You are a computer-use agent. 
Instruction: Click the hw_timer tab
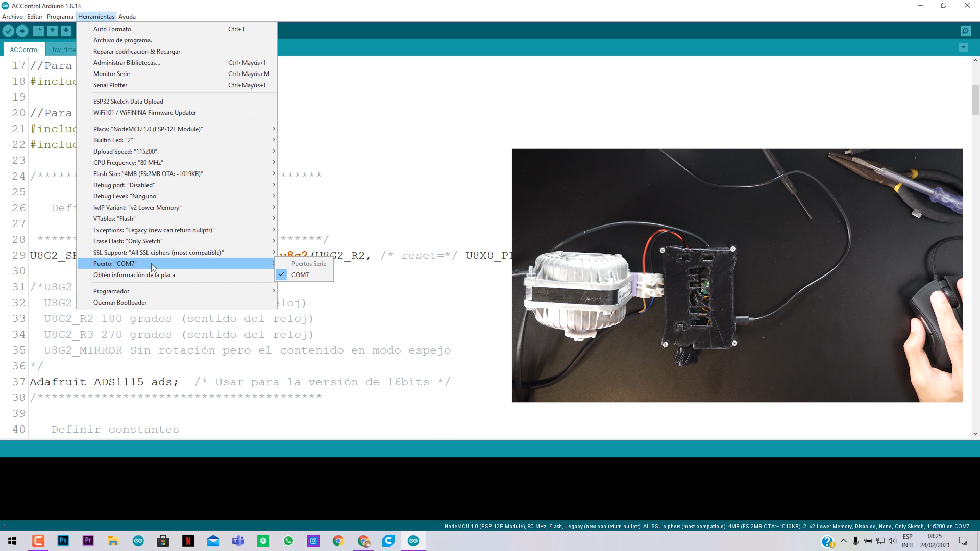[x=64, y=49]
